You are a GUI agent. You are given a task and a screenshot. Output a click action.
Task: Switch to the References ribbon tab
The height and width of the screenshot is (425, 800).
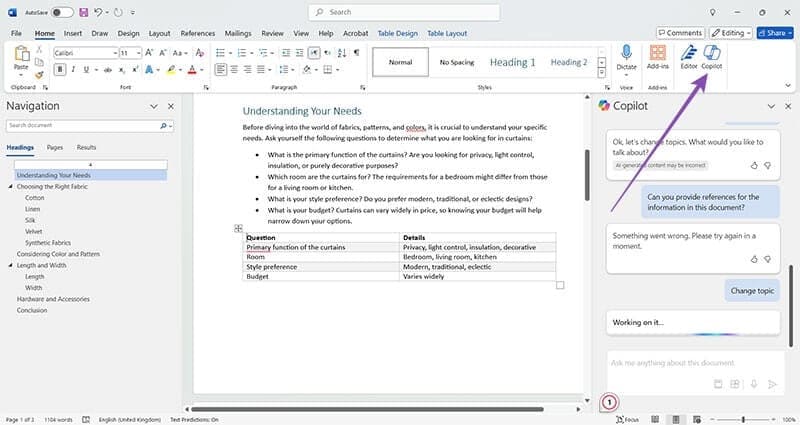pos(197,33)
